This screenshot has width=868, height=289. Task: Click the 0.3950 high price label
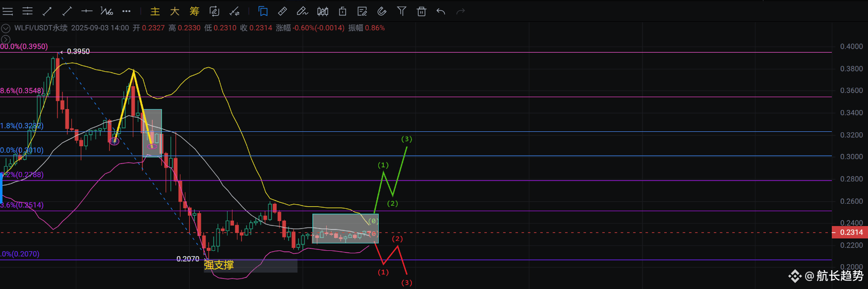click(x=78, y=52)
